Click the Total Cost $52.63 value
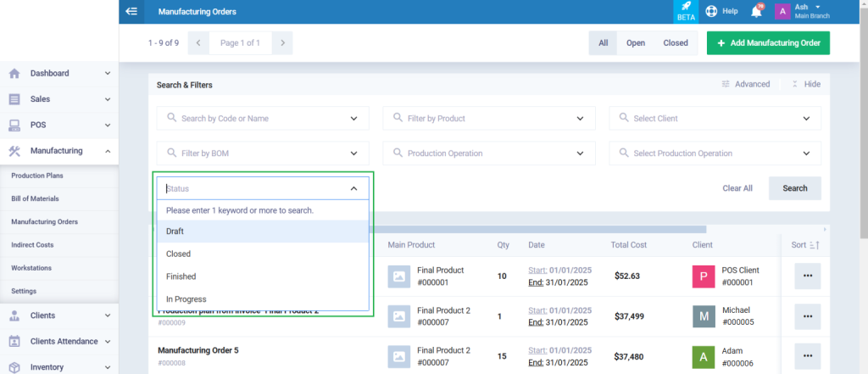This screenshot has height=374, width=868. 627,276
